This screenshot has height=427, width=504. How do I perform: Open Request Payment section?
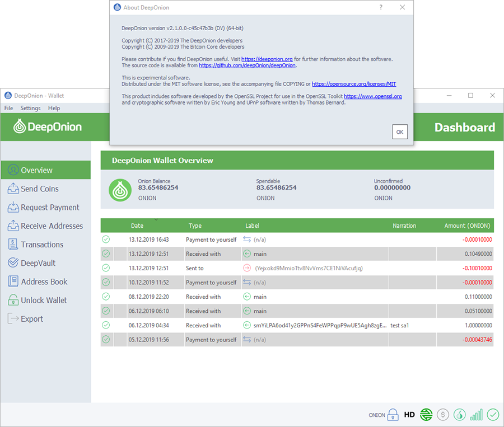coord(43,207)
